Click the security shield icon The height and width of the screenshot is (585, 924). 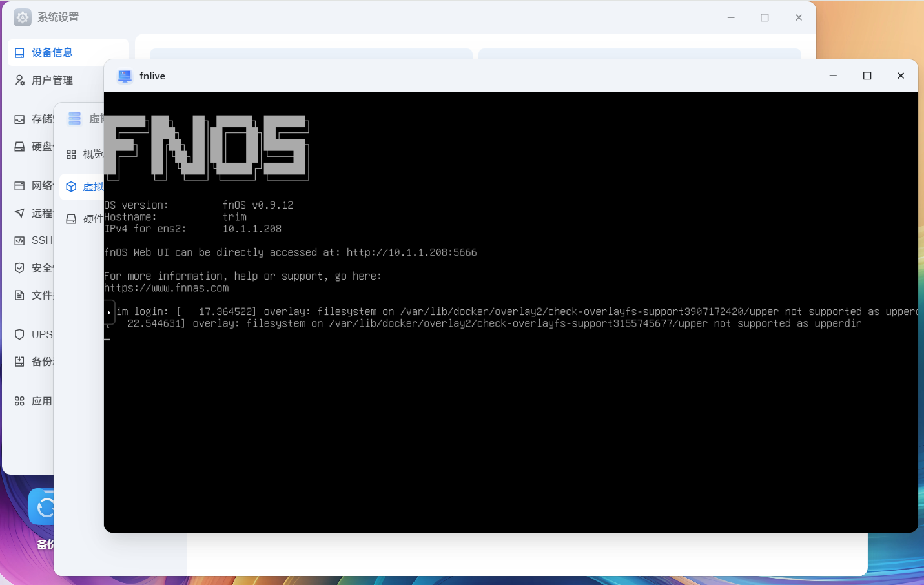19,268
